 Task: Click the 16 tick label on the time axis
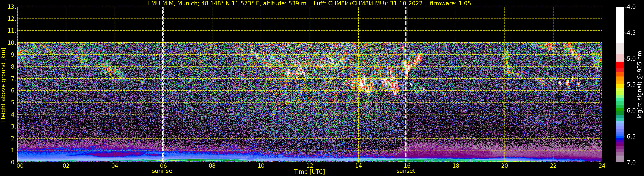tap(407, 166)
